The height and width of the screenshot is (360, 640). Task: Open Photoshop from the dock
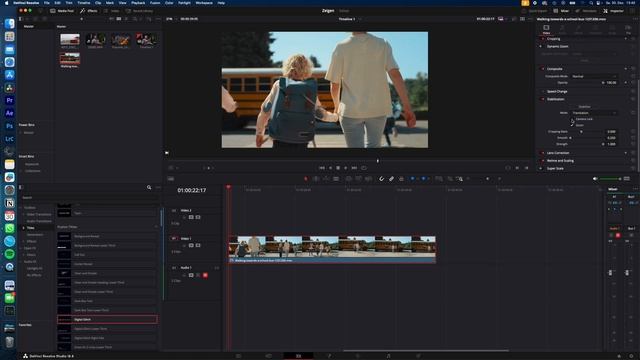pos(9,126)
